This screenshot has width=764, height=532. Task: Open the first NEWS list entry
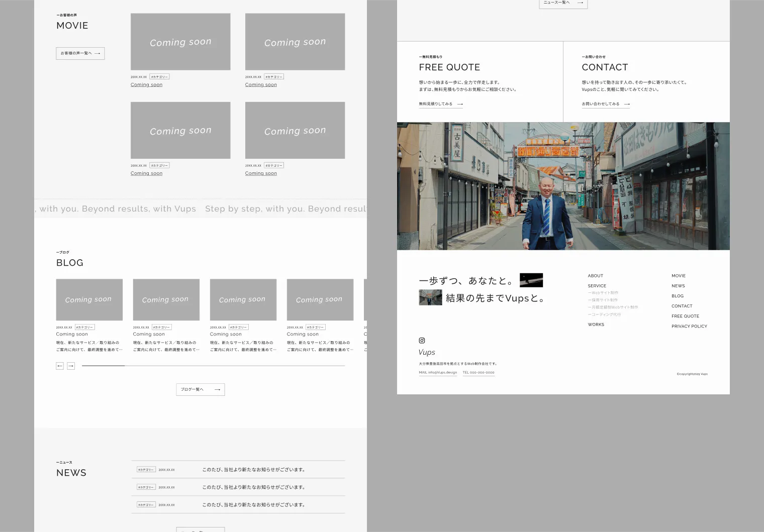point(238,470)
